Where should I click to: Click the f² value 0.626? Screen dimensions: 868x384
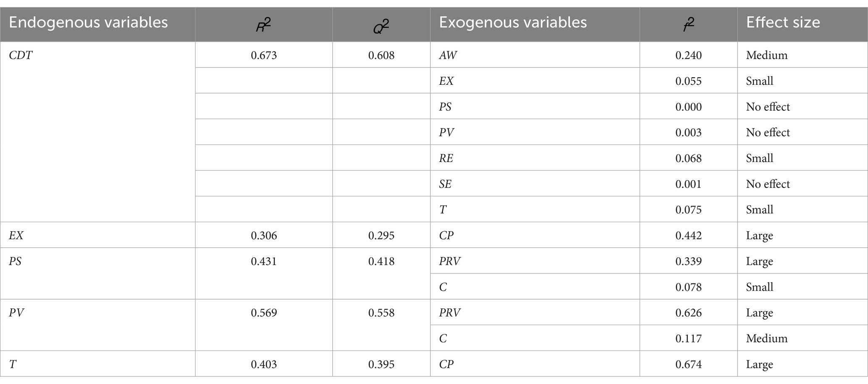pos(688,313)
